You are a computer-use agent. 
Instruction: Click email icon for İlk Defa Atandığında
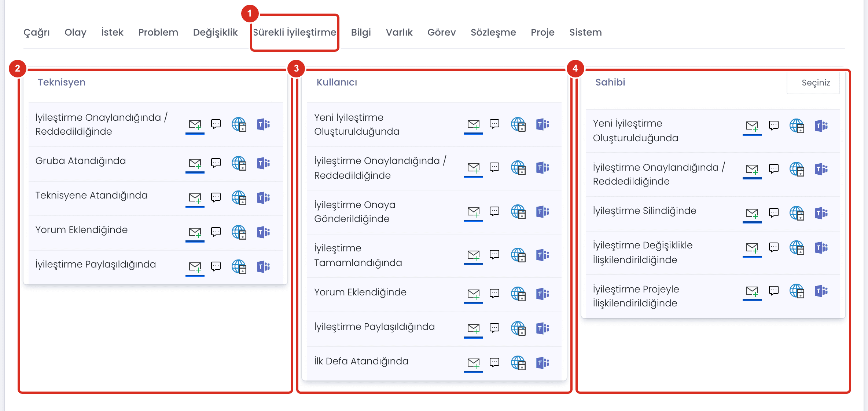pyautogui.click(x=474, y=363)
